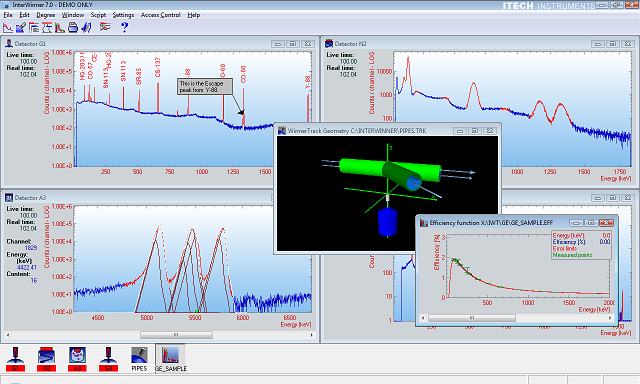This screenshot has height=384, width=640.
Task: Open the Access Control menu
Action: [160, 15]
